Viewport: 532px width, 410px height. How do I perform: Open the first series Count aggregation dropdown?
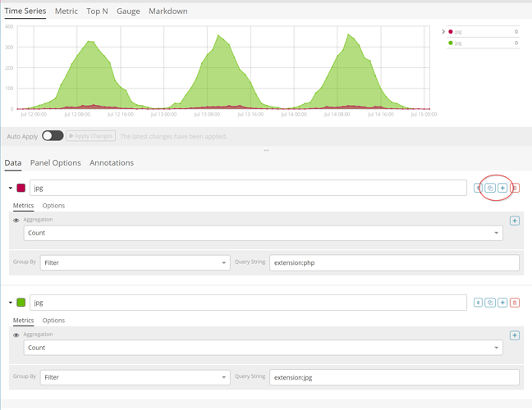263,233
